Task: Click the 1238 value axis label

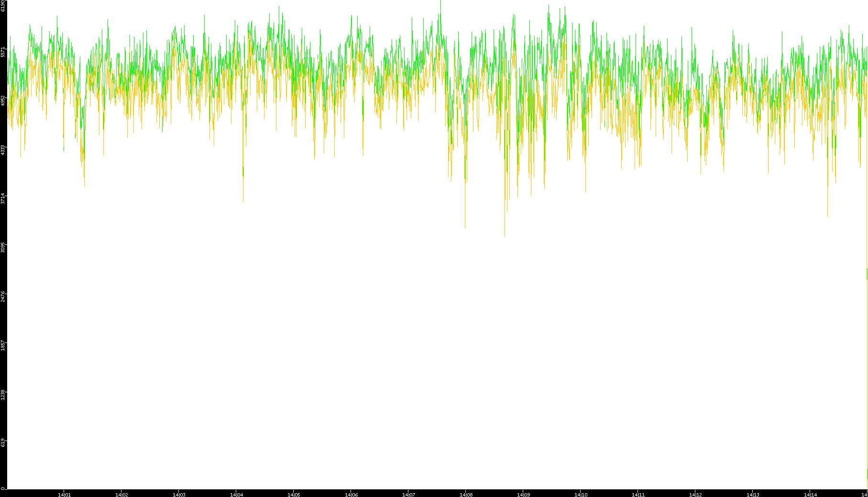Action: coord(3,395)
